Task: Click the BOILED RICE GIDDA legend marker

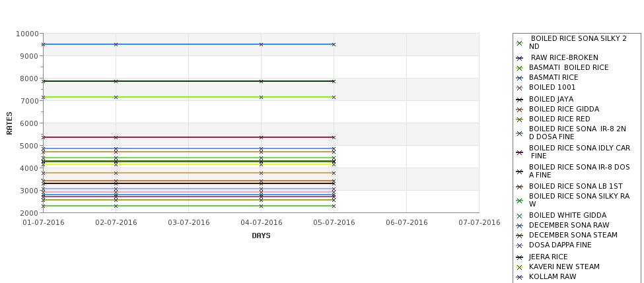Action: tap(519, 110)
